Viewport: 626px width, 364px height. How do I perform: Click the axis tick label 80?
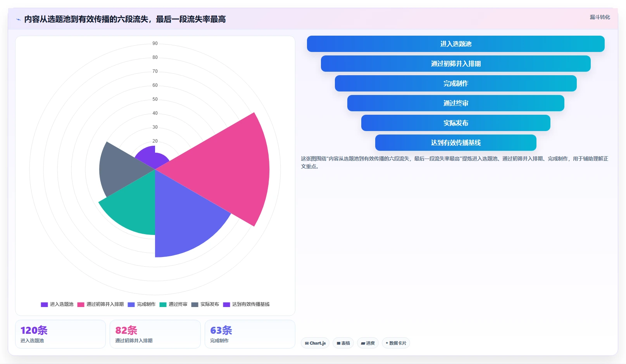pyautogui.click(x=155, y=57)
